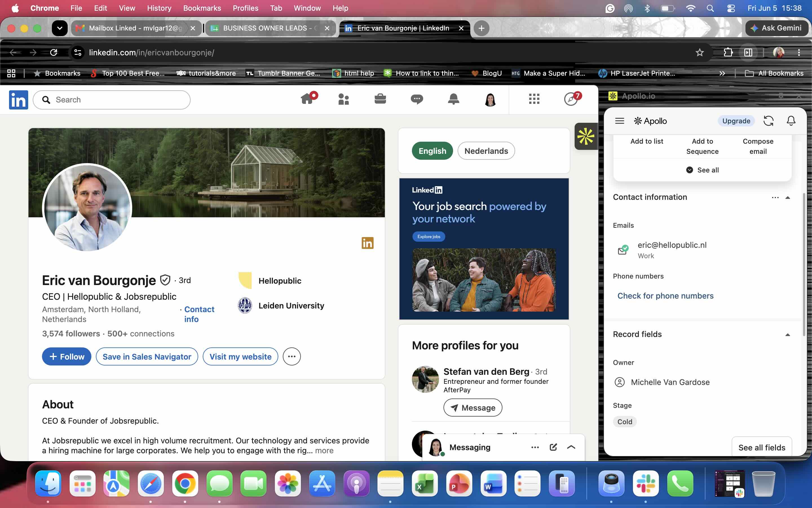The height and width of the screenshot is (508, 812).
Task: Click Check for phone numbers
Action: coord(665,296)
